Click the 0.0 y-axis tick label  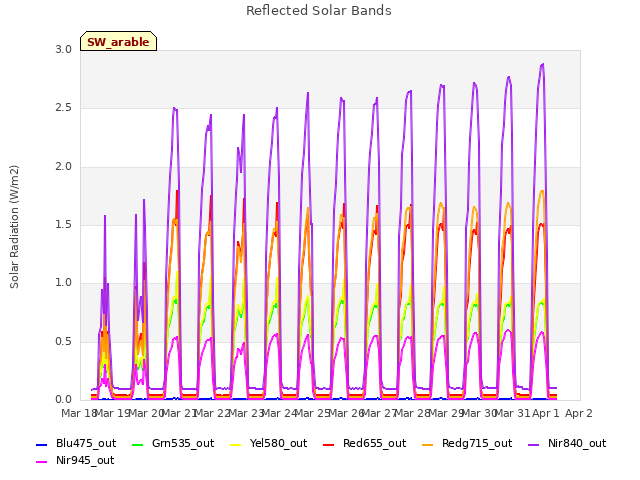63,400
